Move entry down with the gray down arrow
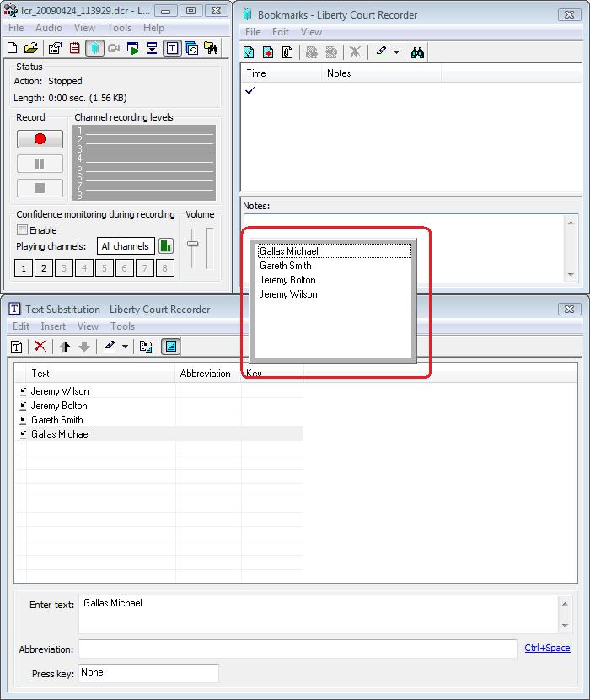This screenshot has width=590, height=700. pyautogui.click(x=84, y=347)
